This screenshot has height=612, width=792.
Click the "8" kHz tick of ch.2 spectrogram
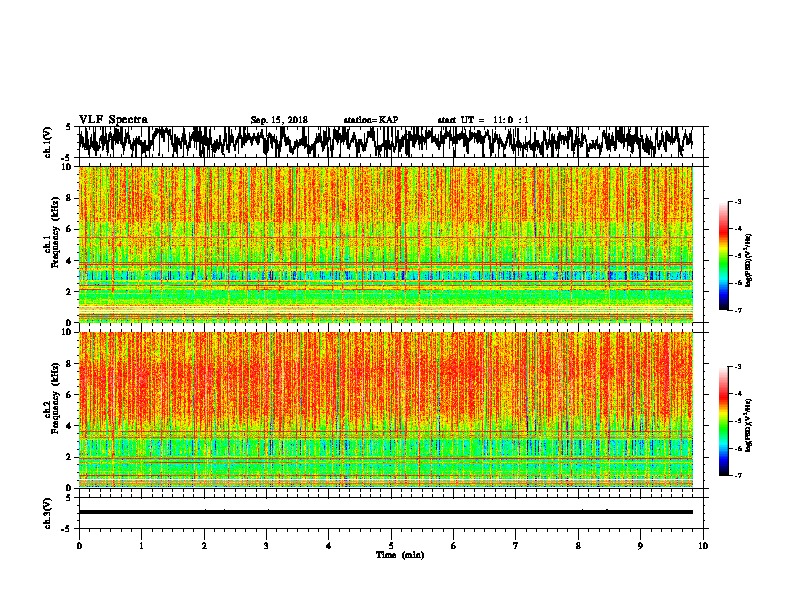coord(71,364)
